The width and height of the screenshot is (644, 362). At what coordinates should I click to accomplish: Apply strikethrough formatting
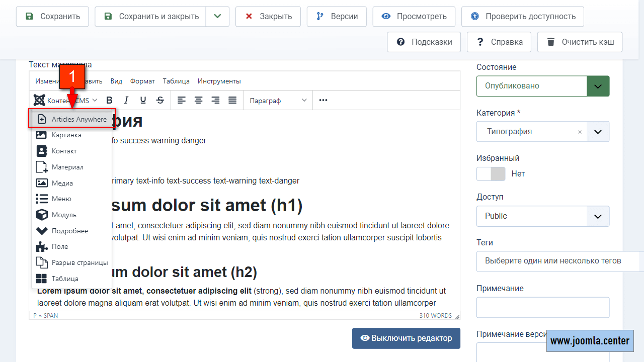click(x=160, y=100)
